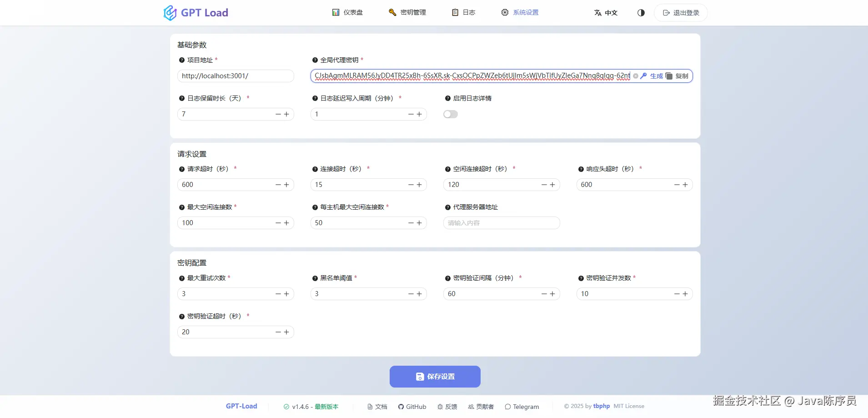Click help icon next to 密钥验证并发数
Image resolution: width=868 pixels, height=418 pixels.
pyautogui.click(x=581, y=278)
